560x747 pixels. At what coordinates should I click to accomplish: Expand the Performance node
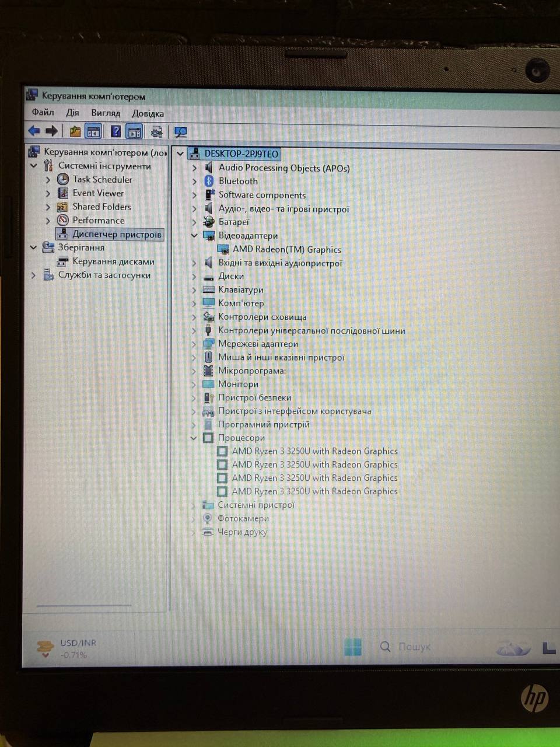pyautogui.click(x=48, y=221)
